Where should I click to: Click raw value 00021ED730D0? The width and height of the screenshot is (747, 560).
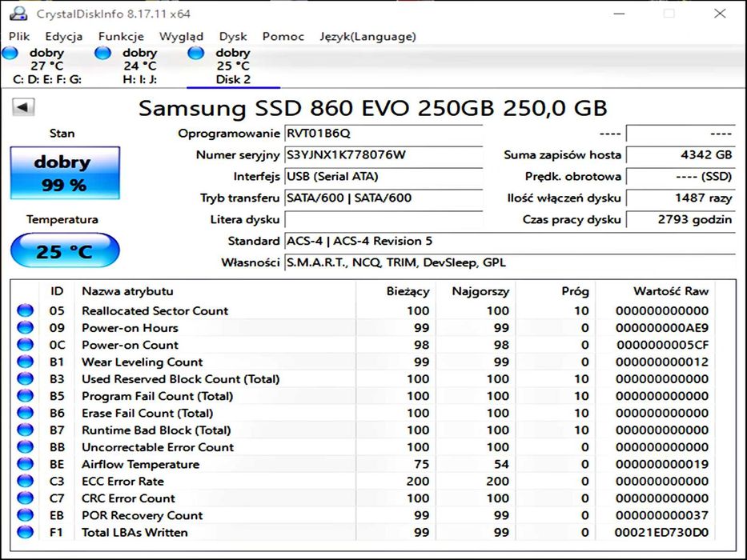point(661,532)
